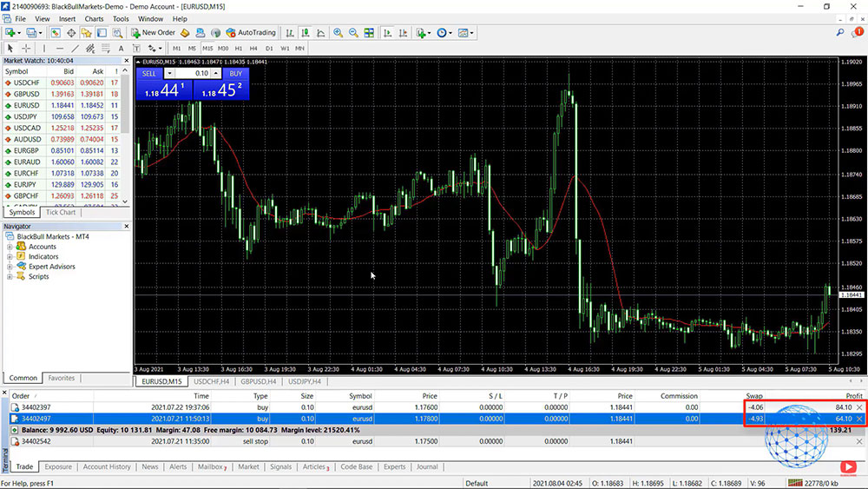The width and height of the screenshot is (868, 489).
Task: Click BUY in one-click trading panel
Action: click(236, 73)
